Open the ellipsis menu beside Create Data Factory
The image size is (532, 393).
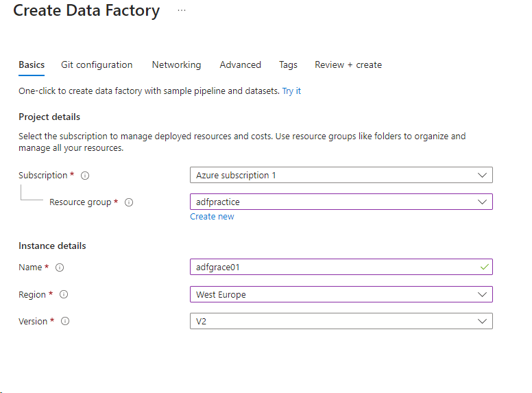tap(181, 11)
